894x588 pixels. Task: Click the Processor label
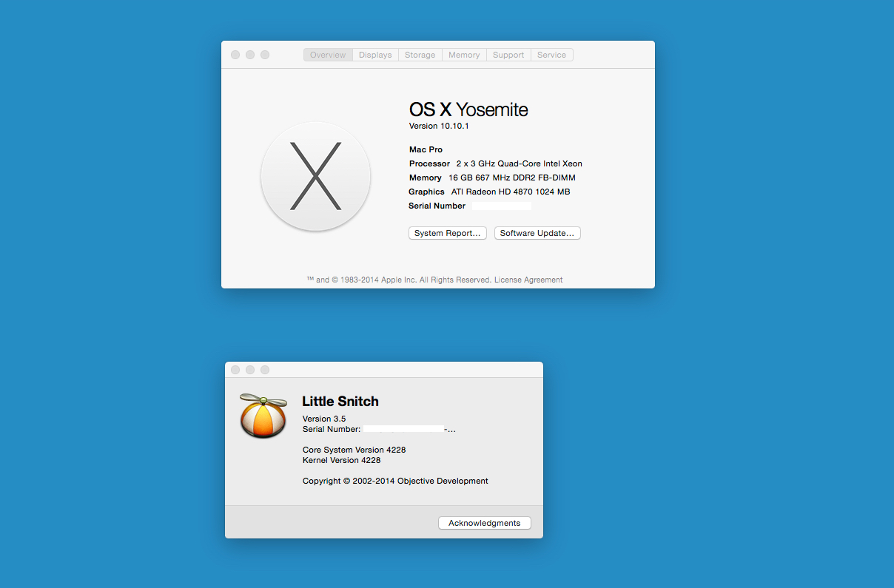(429, 163)
